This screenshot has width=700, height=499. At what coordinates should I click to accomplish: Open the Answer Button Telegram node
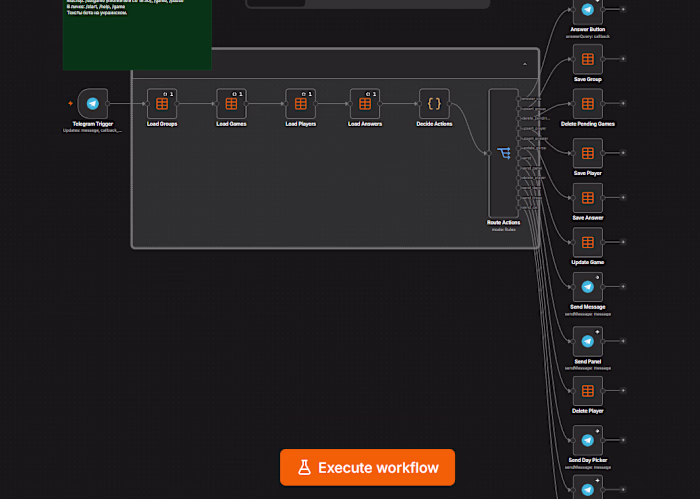coord(588,10)
